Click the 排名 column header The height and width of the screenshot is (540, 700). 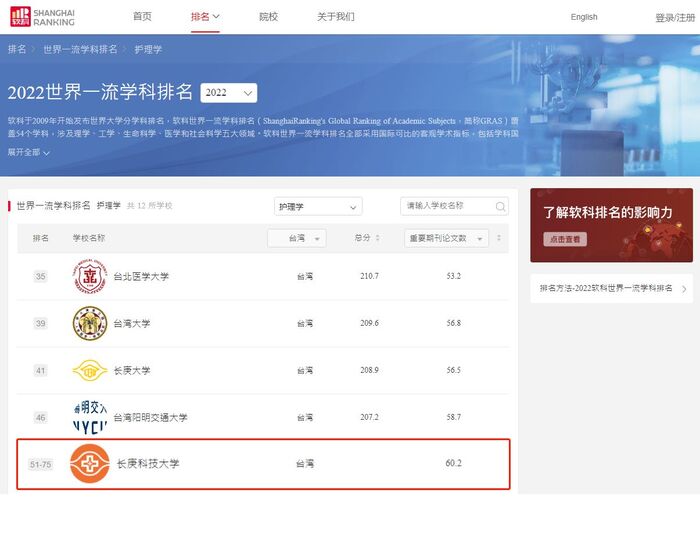[x=41, y=238]
